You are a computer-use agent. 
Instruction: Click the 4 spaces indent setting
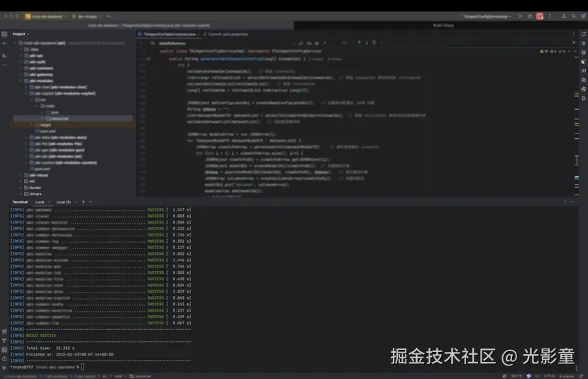point(567,376)
